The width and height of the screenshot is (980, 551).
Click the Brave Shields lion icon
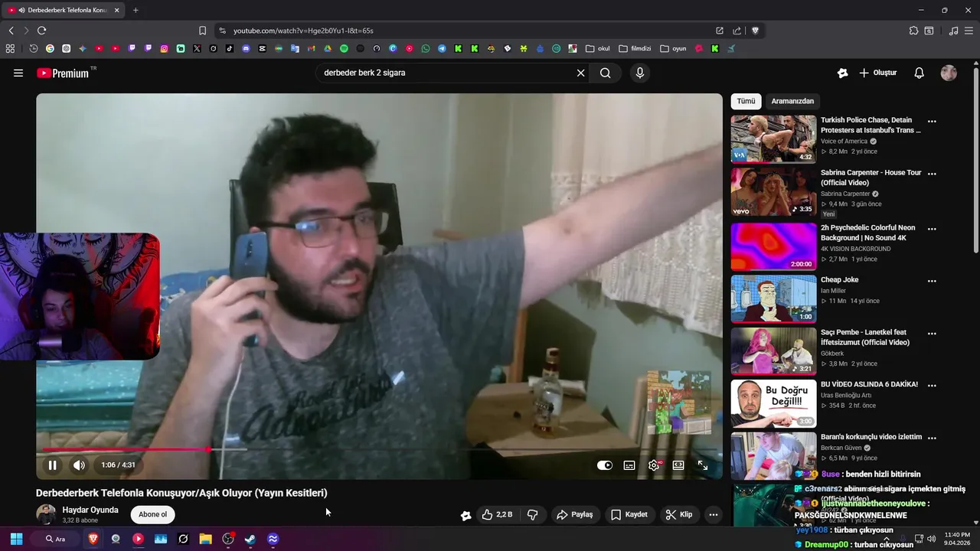(x=755, y=31)
